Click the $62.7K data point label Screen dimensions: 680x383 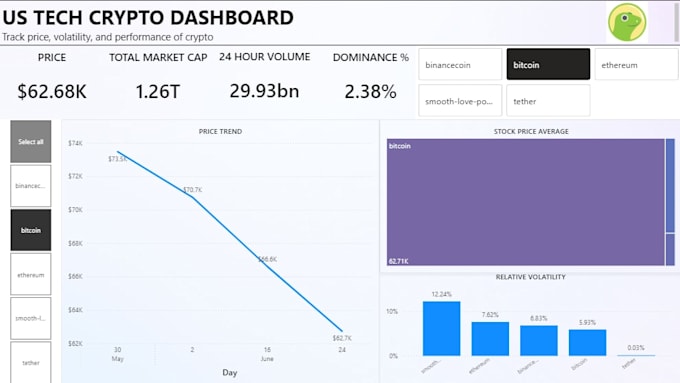(x=342, y=338)
